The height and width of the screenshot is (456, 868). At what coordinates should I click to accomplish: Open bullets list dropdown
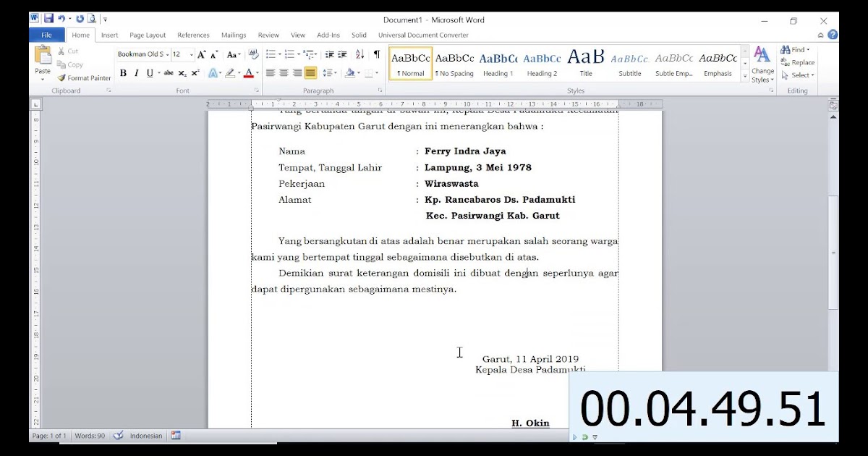pyautogui.click(x=279, y=54)
